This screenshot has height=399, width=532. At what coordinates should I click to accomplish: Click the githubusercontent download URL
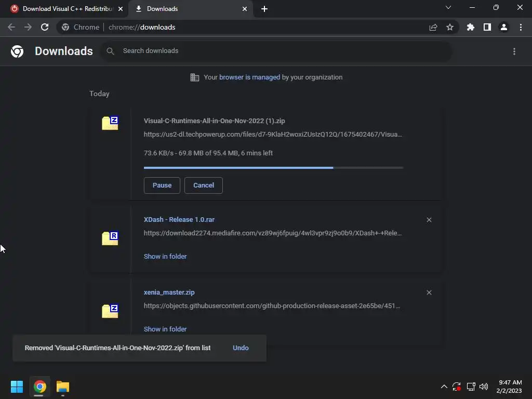pyautogui.click(x=272, y=305)
